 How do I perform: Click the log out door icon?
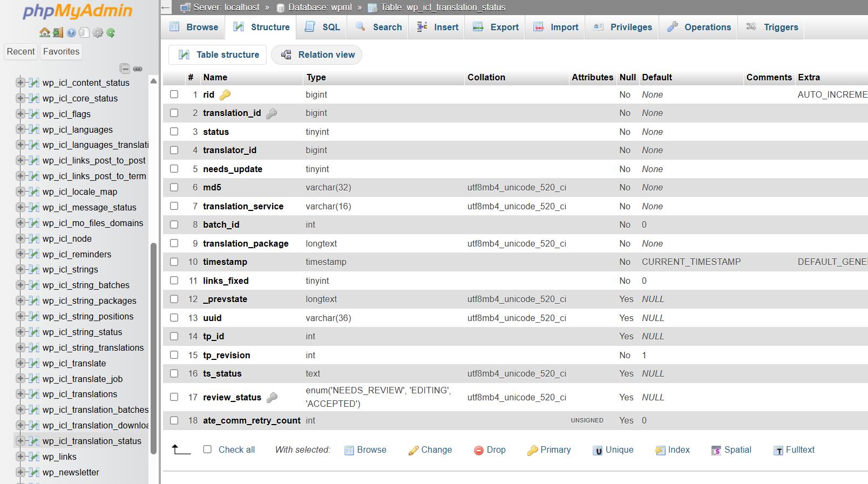coord(58,32)
